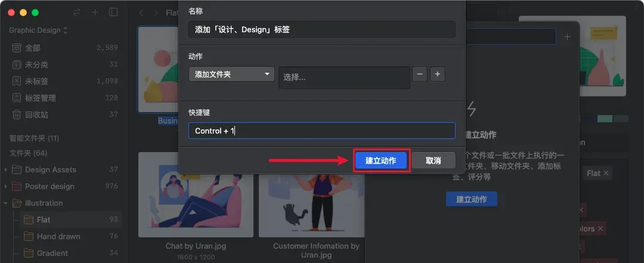Click the minus button beside 选择 field

(x=420, y=74)
